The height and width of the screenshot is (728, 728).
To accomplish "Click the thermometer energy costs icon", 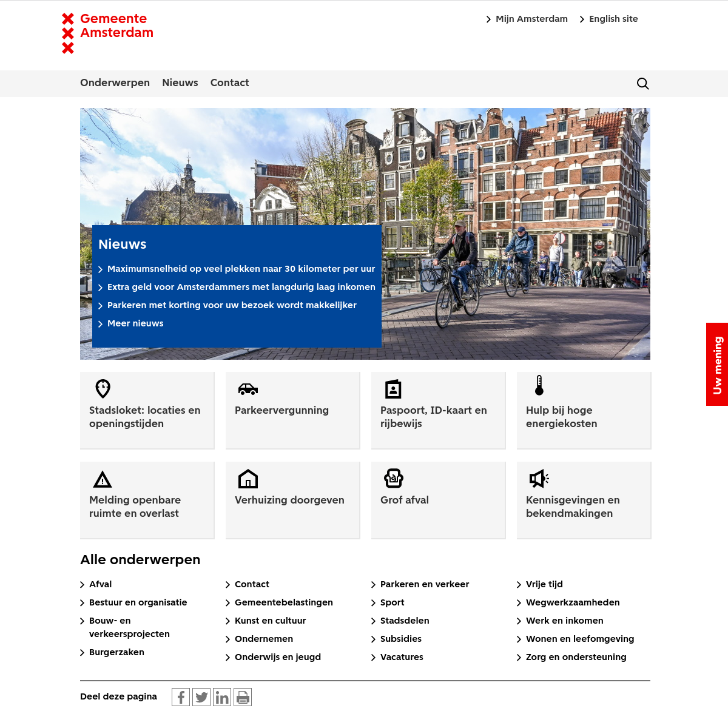I will coord(539,385).
